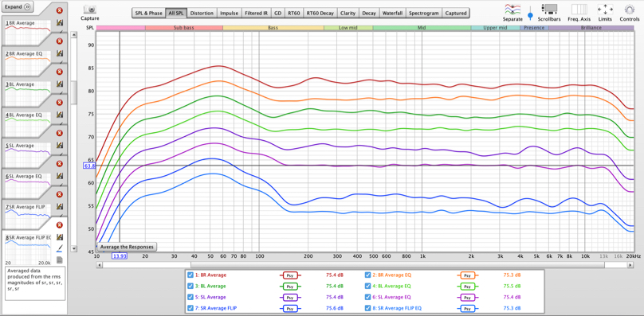This screenshot has height=316, width=644.
Task: Save the 6 SL Average EQ measurement
Action: pyautogui.click(x=60, y=176)
